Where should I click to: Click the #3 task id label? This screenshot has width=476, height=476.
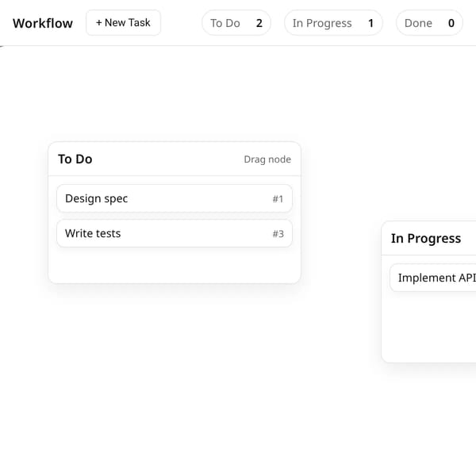point(278,234)
